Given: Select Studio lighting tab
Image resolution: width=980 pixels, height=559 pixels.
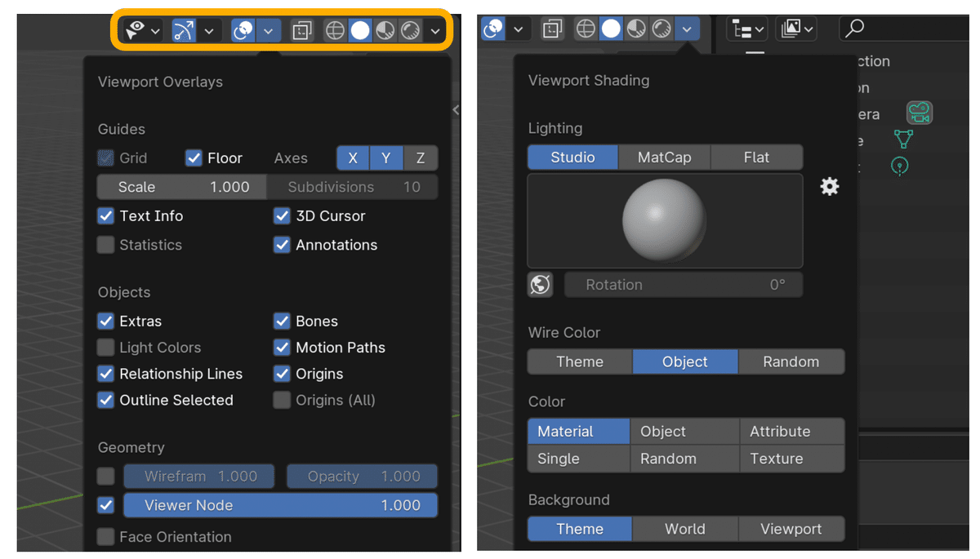Looking at the screenshot, I should 572,157.
